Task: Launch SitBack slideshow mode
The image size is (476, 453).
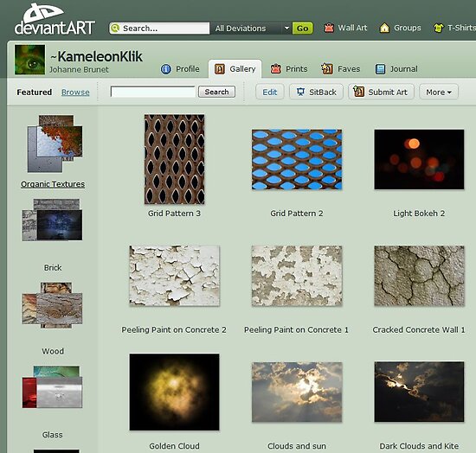Action: (x=316, y=92)
